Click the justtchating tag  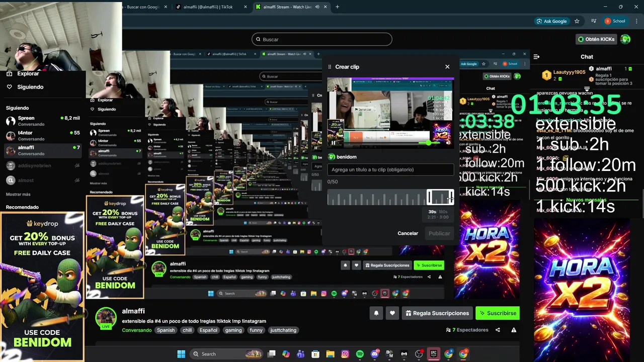pos(283,330)
